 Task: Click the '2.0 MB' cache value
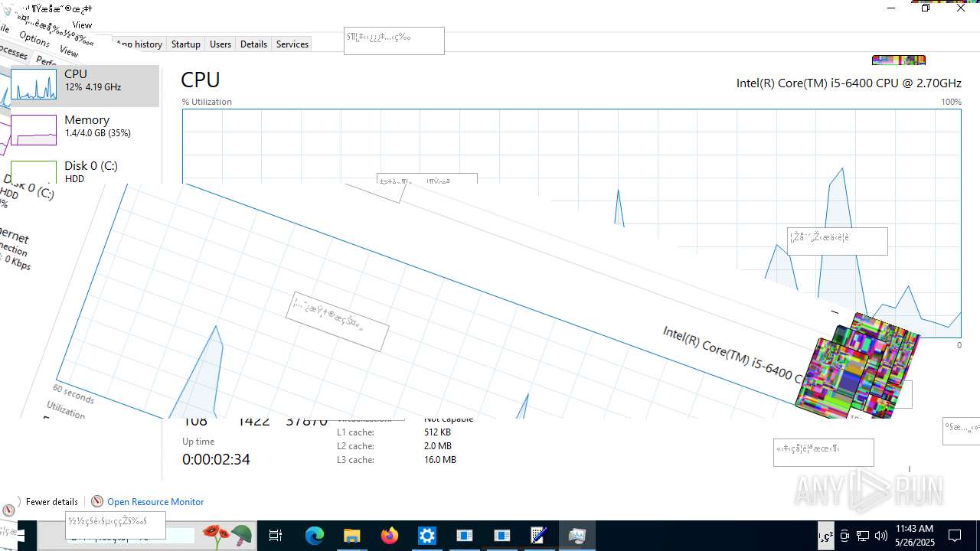pos(438,446)
